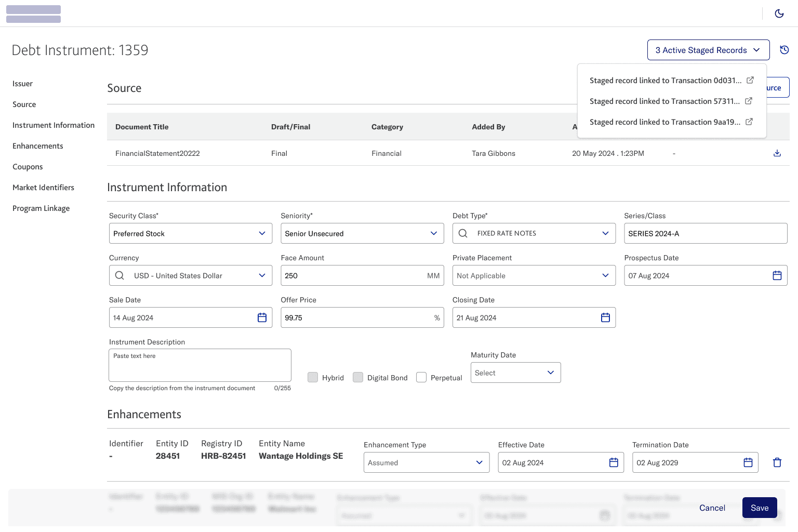This screenshot has height=532, width=798.
Task: Toggle dark mode moon icon
Action: [779, 14]
